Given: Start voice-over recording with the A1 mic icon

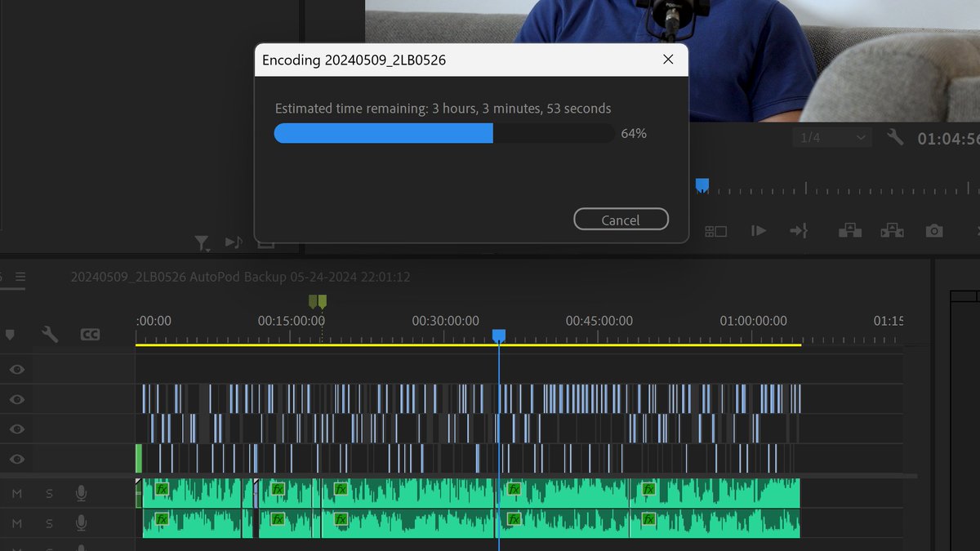Looking at the screenshot, I should (82, 493).
